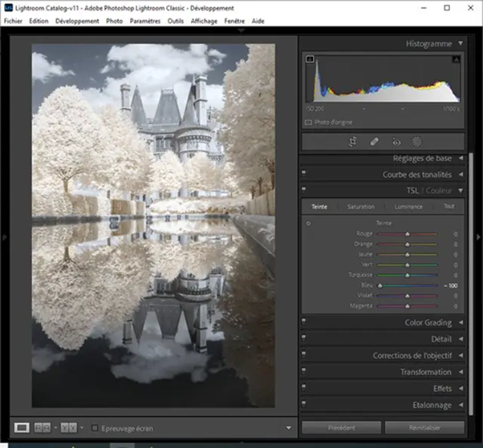Switch to Before/After R|A view
Viewport: 483px width, 448px height.
(43, 428)
